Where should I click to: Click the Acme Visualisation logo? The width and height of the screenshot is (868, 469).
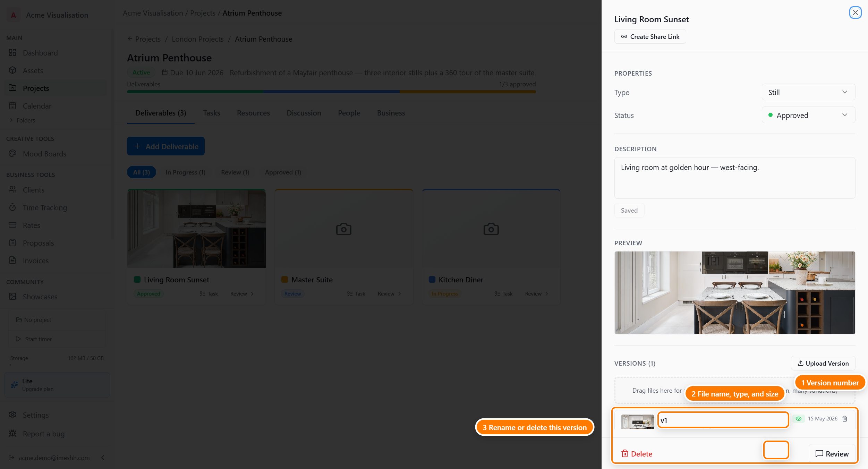click(x=13, y=15)
